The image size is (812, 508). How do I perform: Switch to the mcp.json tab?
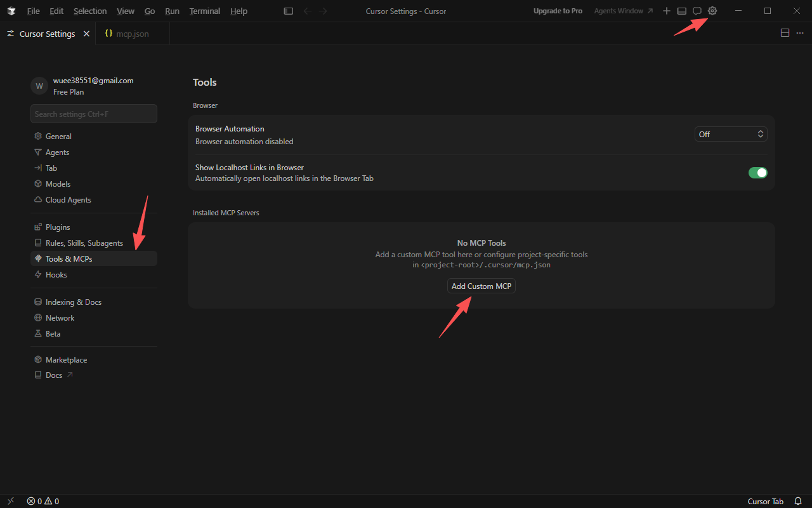133,34
